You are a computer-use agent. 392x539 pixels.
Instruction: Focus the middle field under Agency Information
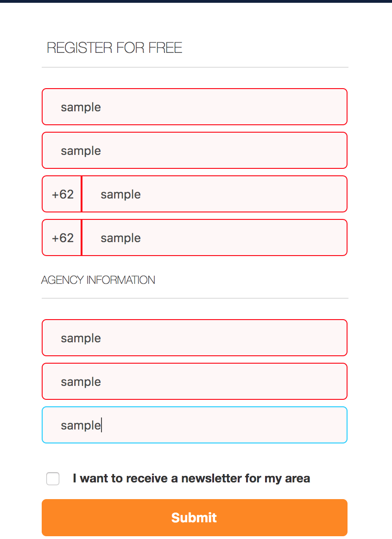click(195, 381)
